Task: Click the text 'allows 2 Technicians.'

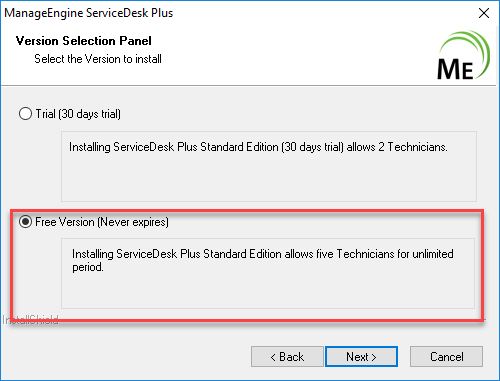Action: click(x=397, y=147)
